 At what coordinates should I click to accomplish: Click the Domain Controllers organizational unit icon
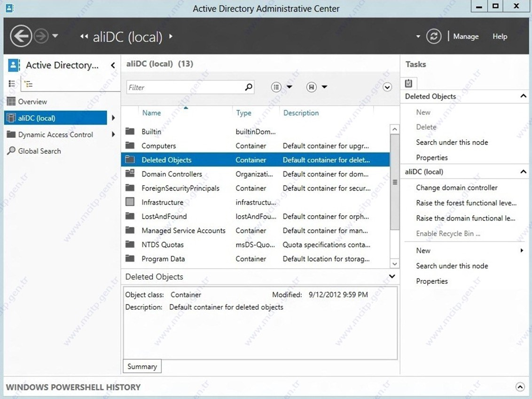click(130, 173)
